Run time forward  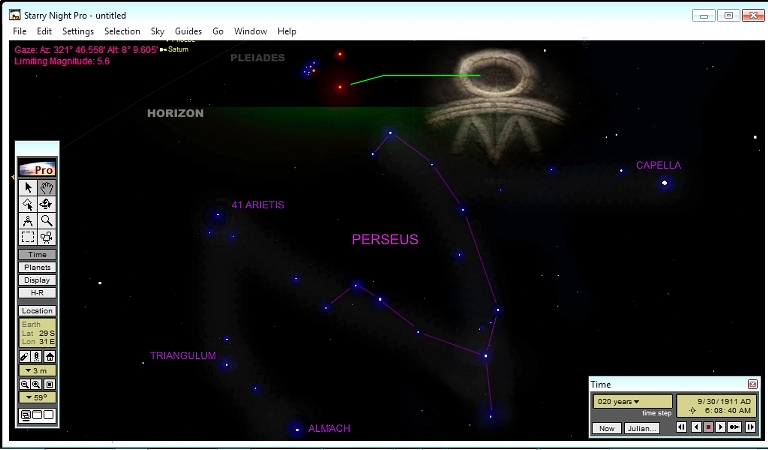click(x=720, y=427)
